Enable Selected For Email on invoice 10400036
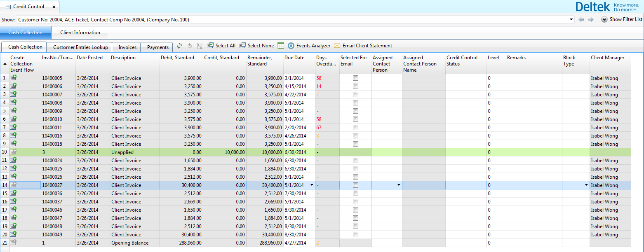Image resolution: width=644 pixels, height=252 pixels. (x=355, y=194)
